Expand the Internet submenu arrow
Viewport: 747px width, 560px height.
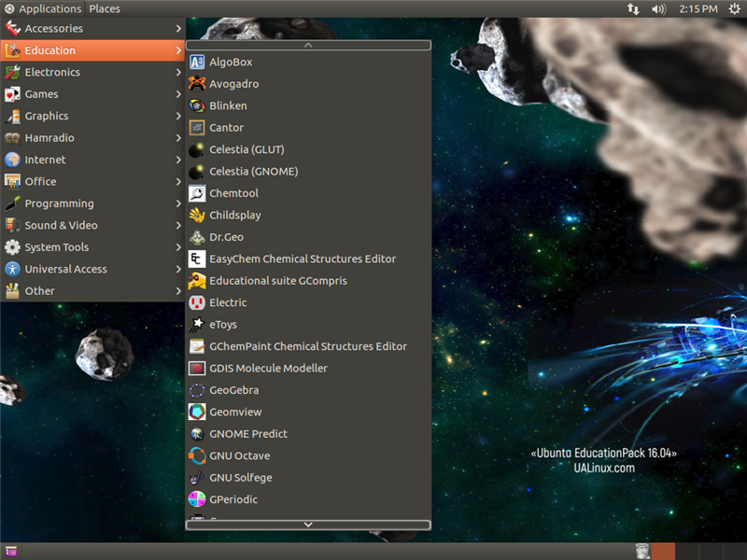178,160
